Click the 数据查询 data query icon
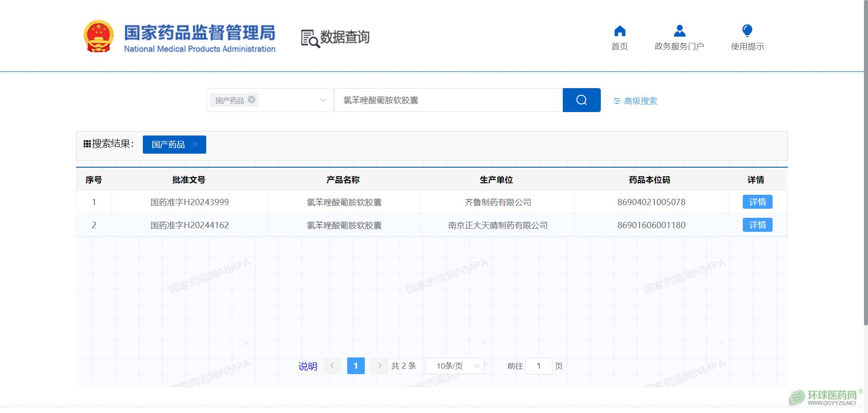 (310, 38)
